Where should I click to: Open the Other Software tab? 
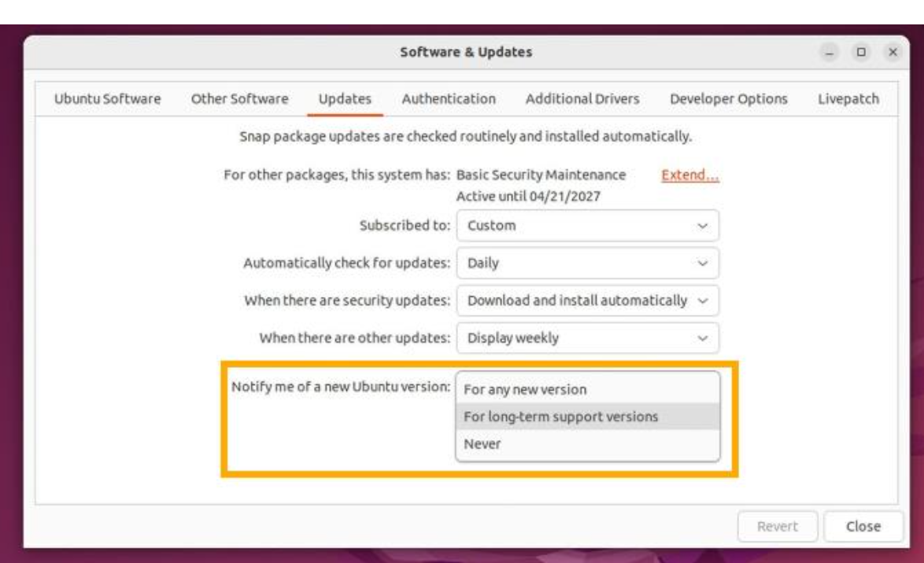(x=239, y=99)
